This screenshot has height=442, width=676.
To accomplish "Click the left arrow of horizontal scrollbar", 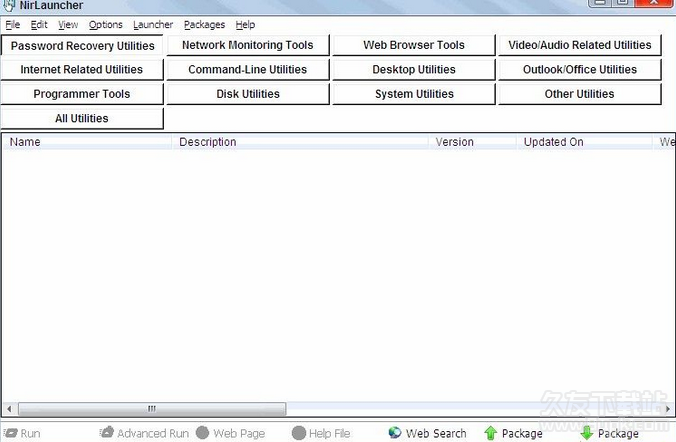I will 9,408.
